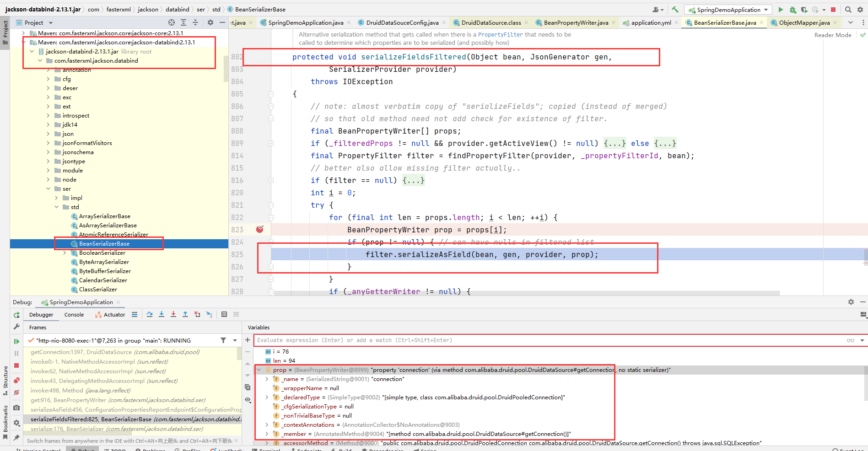Select ClassSerializer in the project tree
The image size is (868, 451).
[x=98, y=290]
